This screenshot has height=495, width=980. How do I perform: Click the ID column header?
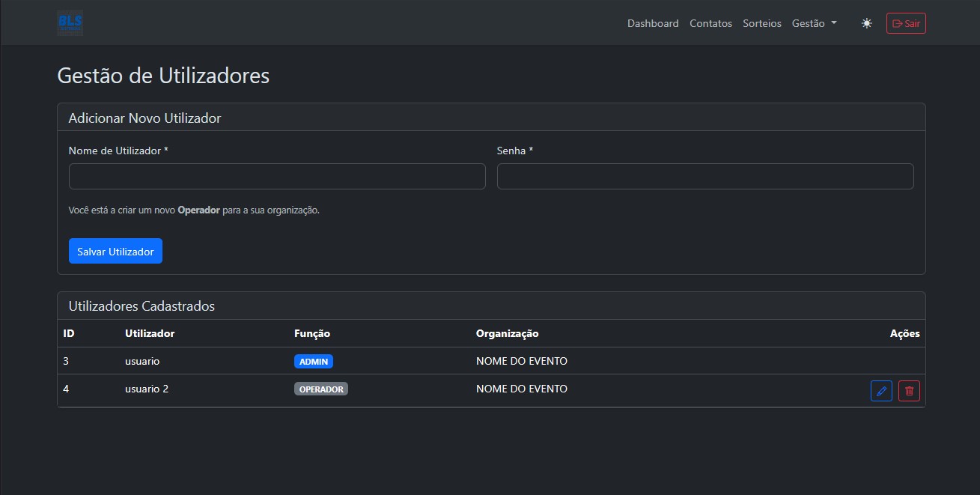pos(68,333)
